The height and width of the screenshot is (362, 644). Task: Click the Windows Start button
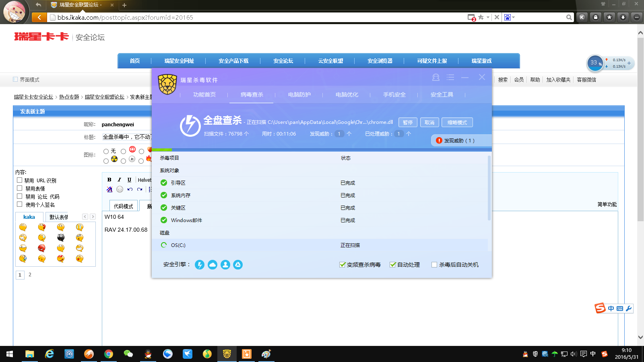[x=10, y=354]
